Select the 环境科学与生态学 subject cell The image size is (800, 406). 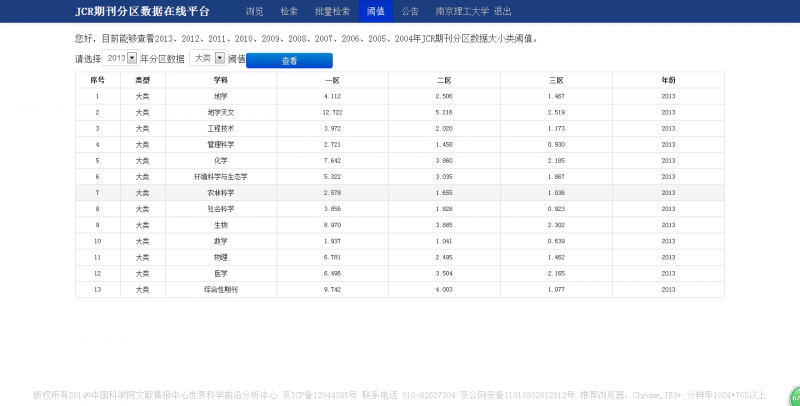pyautogui.click(x=220, y=176)
